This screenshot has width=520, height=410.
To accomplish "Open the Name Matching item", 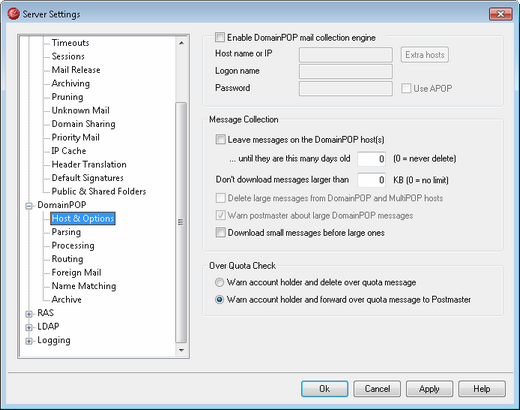I will click(84, 286).
